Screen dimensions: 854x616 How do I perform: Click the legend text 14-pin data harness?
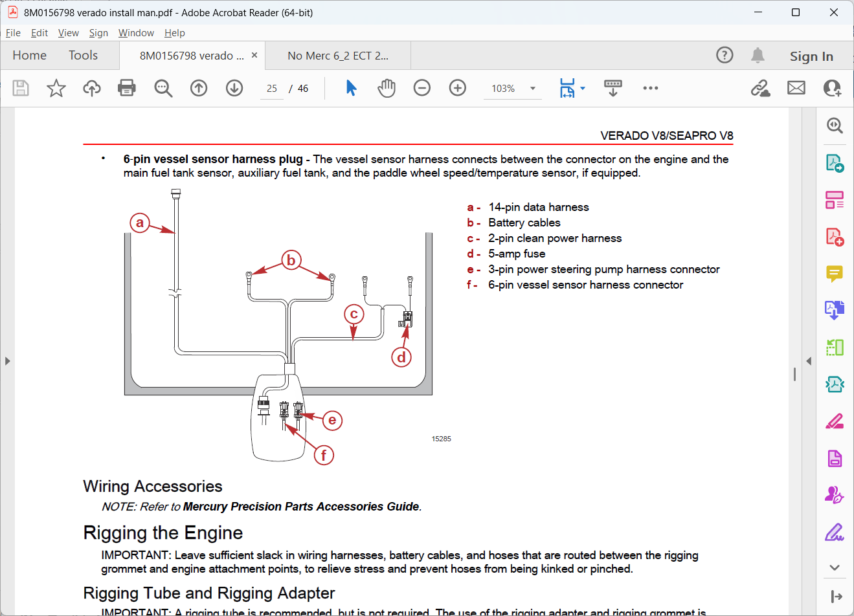539,207
